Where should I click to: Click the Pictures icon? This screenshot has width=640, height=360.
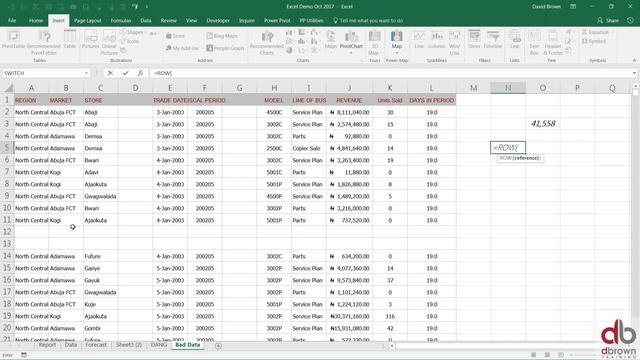tap(90, 40)
